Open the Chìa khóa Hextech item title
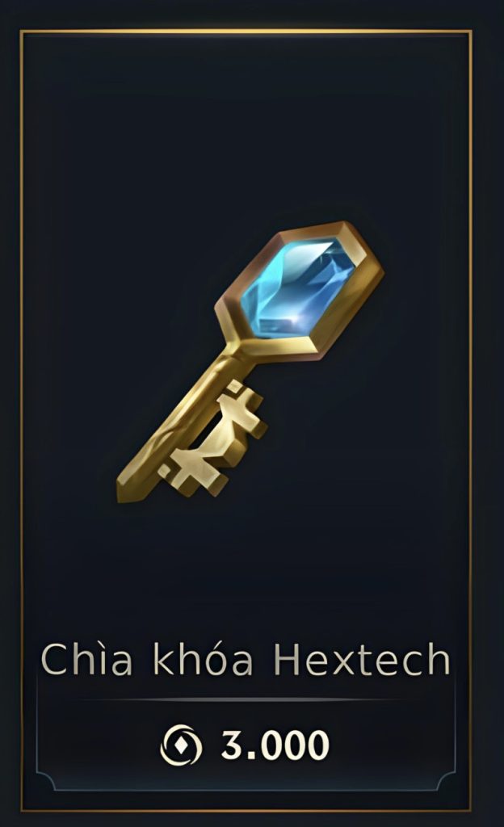 246,658
